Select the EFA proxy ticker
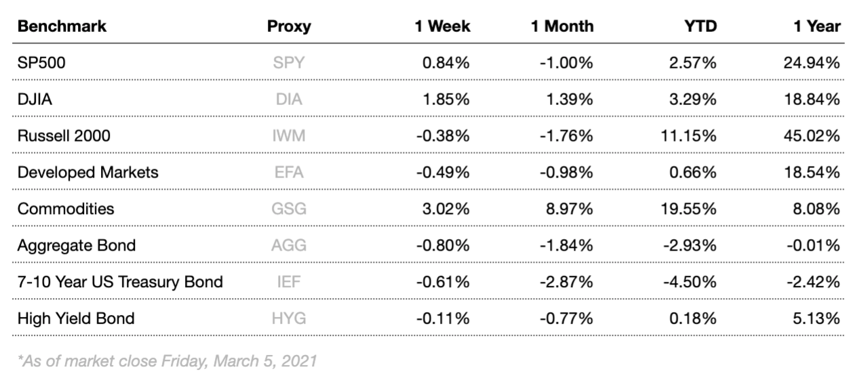 pos(289,172)
